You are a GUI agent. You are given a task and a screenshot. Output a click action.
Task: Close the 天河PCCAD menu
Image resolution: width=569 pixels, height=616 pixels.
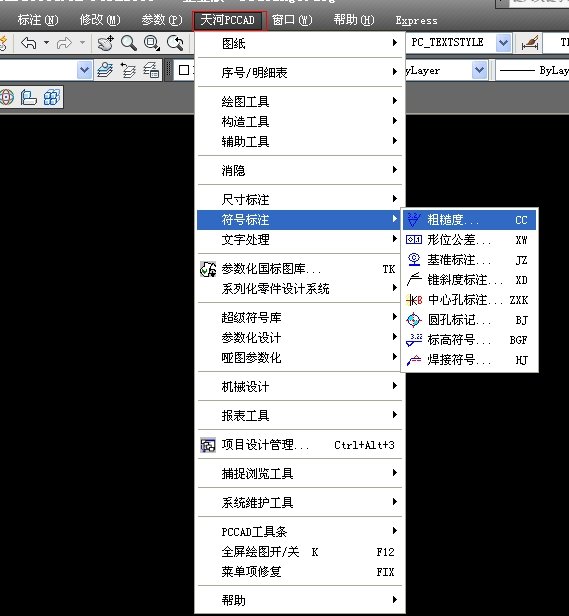(229, 20)
